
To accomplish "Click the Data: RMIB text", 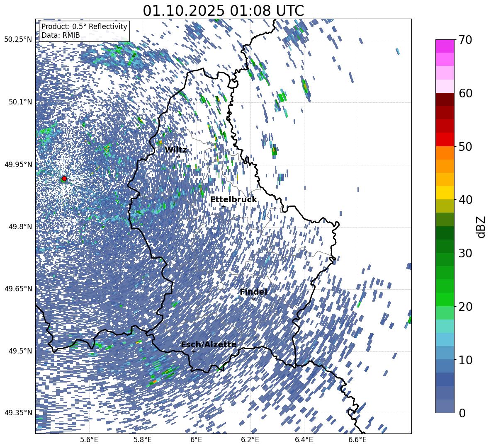I will click(x=61, y=35).
